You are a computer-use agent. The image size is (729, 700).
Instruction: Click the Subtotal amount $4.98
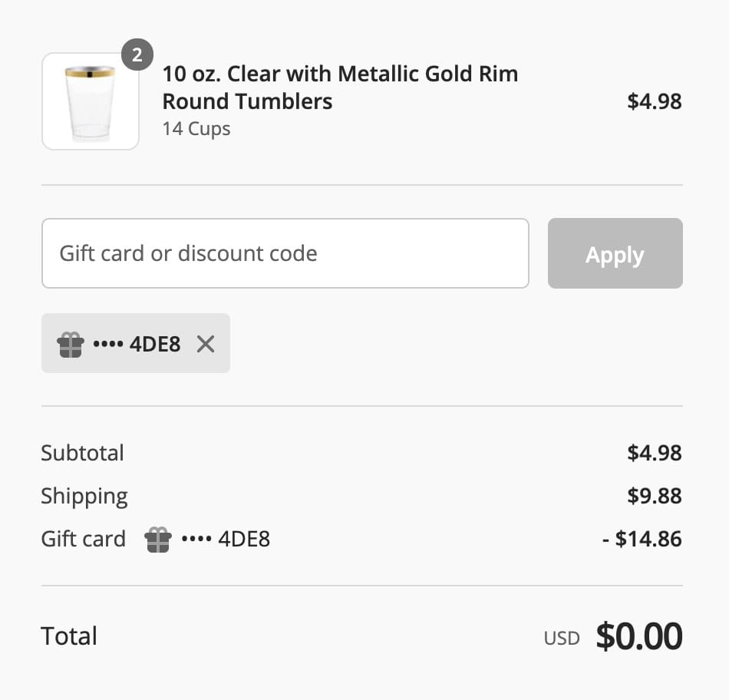click(654, 453)
